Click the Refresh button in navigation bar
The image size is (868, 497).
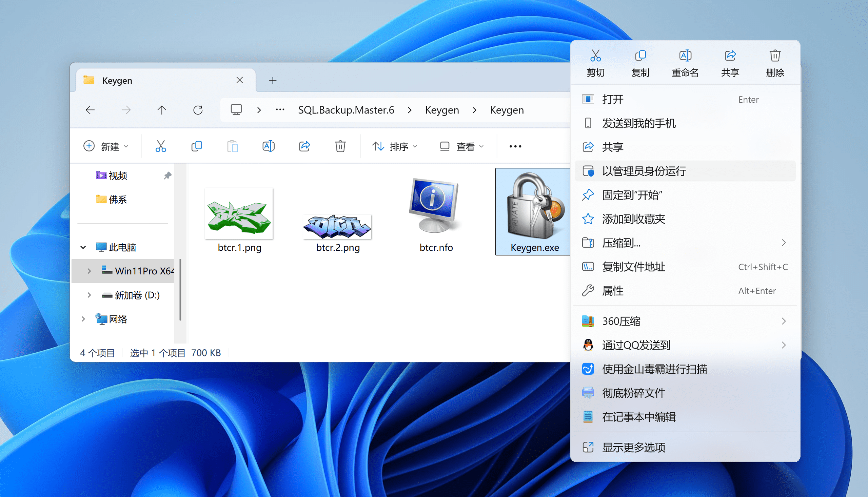coord(198,110)
